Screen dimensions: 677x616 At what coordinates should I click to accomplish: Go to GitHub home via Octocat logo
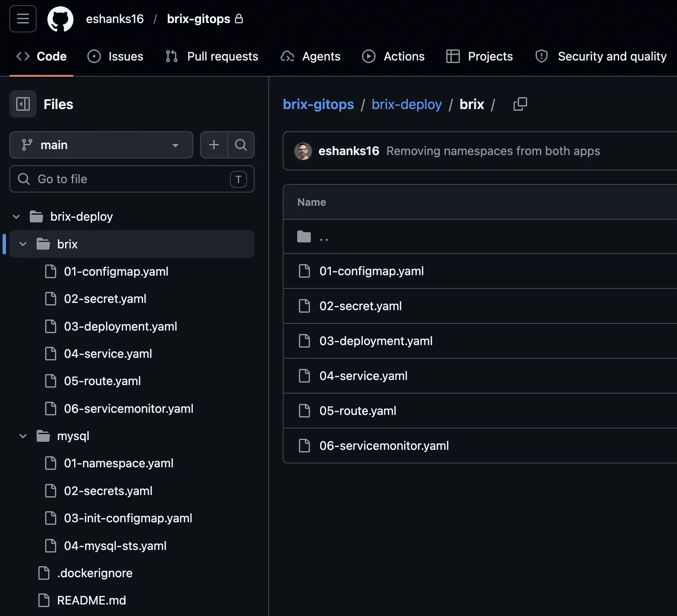(x=60, y=19)
